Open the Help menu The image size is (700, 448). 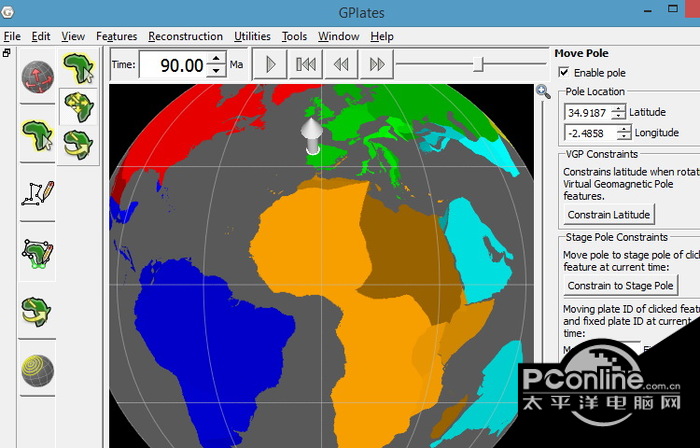coord(382,36)
